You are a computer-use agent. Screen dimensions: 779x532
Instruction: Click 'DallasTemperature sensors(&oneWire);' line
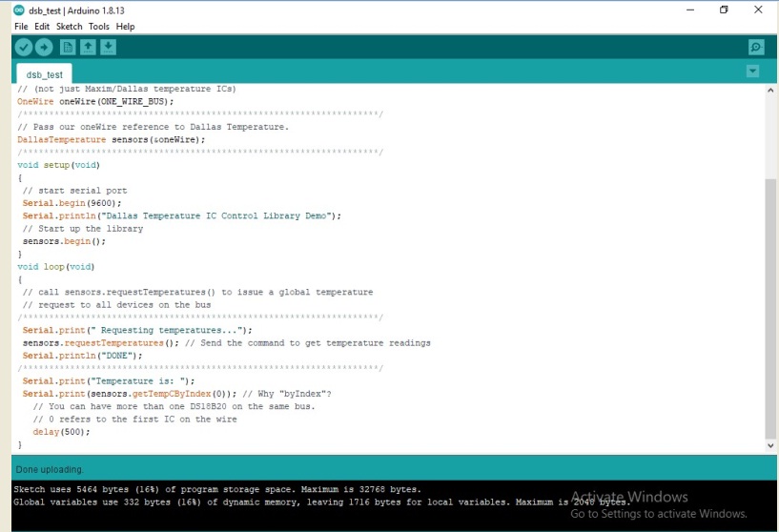(111, 139)
